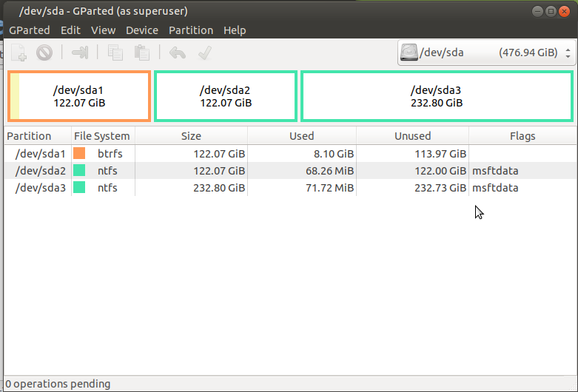Click the Flags column header
This screenshot has height=392, width=578.
pyautogui.click(x=522, y=136)
